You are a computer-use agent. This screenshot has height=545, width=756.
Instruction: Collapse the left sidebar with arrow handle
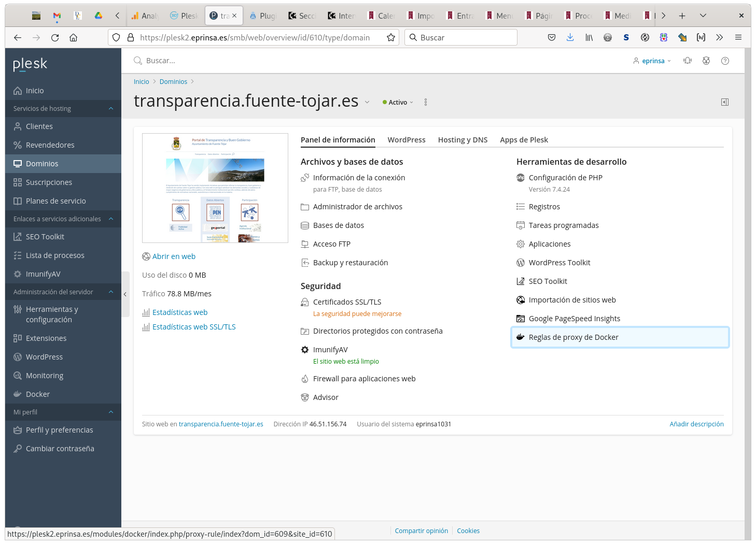coord(125,294)
